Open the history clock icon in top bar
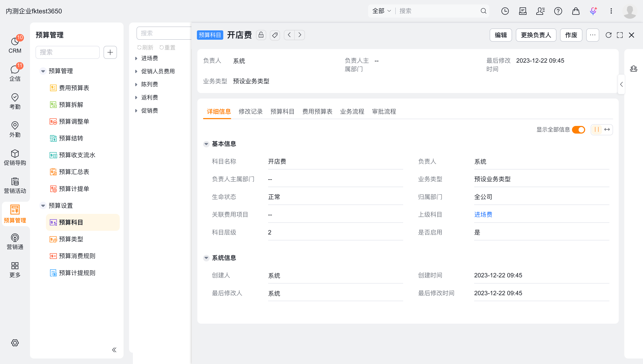The height and width of the screenshot is (364, 643). pyautogui.click(x=505, y=11)
